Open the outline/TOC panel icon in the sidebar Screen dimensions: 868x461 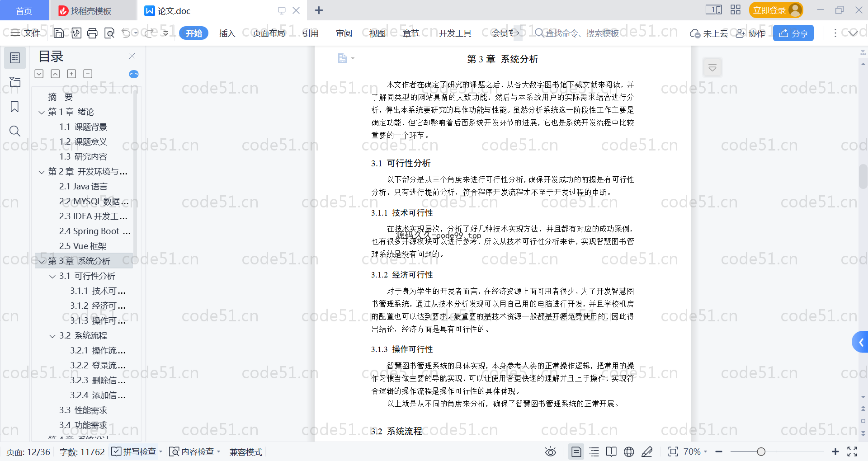click(15, 58)
